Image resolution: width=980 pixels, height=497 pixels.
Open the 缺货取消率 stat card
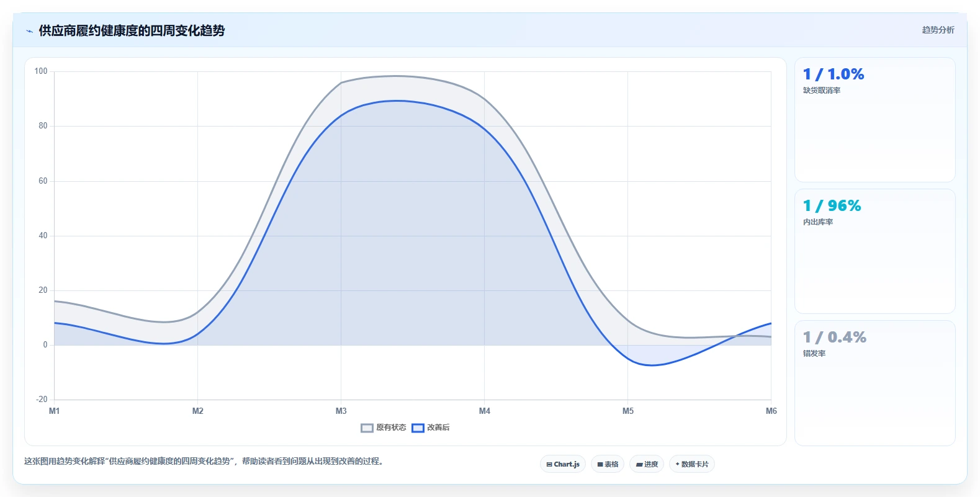[874, 120]
